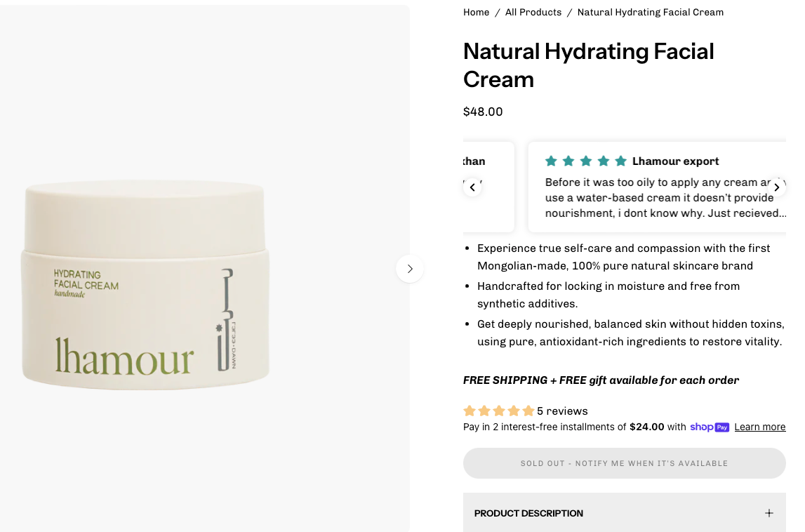Show next product image with arrow
Image resolution: width=805 pixels, height=532 pixels.
click(x=410, y=269)
